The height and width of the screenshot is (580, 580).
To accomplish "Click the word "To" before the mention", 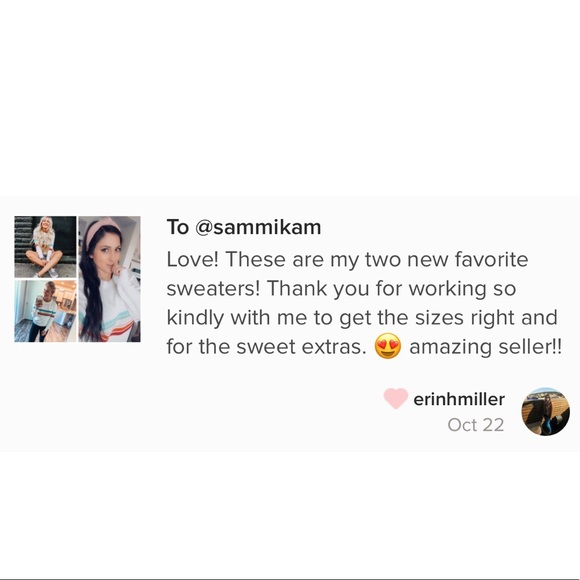I will (178, 227).
